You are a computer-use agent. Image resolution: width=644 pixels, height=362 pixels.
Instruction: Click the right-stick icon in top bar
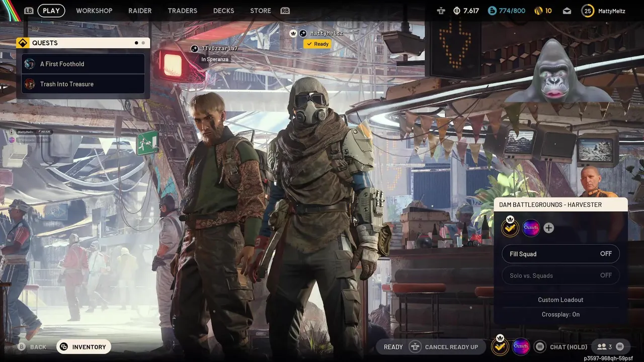(441, 11)
